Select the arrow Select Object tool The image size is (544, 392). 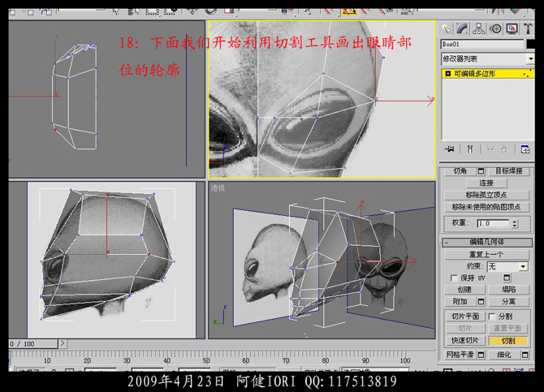(x=116, y=12)
